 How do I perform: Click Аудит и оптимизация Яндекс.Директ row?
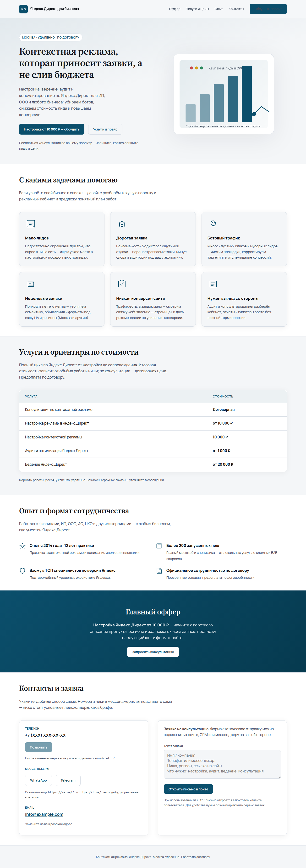153,451
